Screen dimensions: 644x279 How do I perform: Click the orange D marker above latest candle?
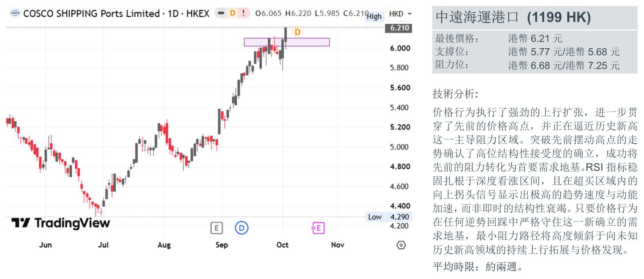click(297, 32)
